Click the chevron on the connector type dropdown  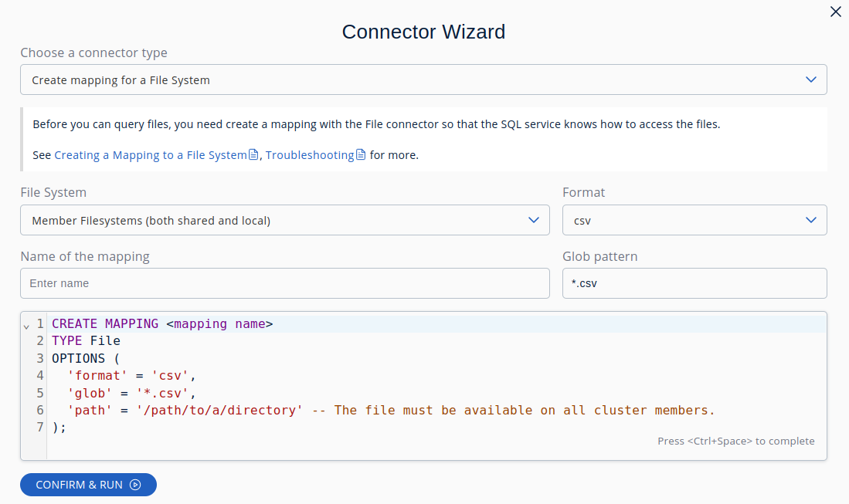[x=811, y=79]
